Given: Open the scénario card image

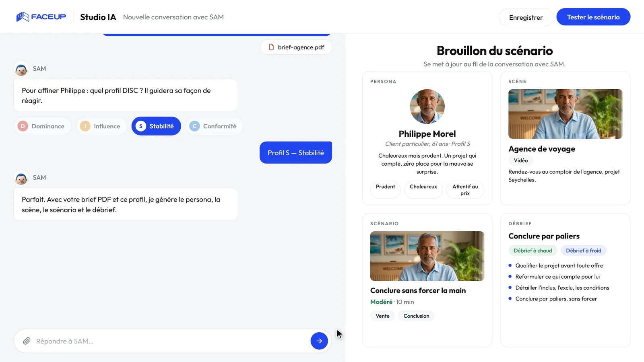Looking at the screenshot, I should click(x=427, y=256).
